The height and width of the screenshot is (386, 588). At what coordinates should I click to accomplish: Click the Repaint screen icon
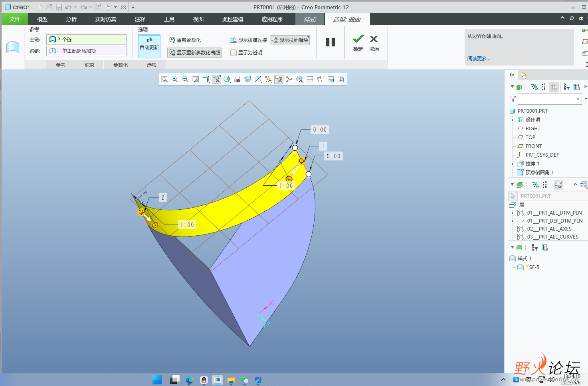[196, 79]
